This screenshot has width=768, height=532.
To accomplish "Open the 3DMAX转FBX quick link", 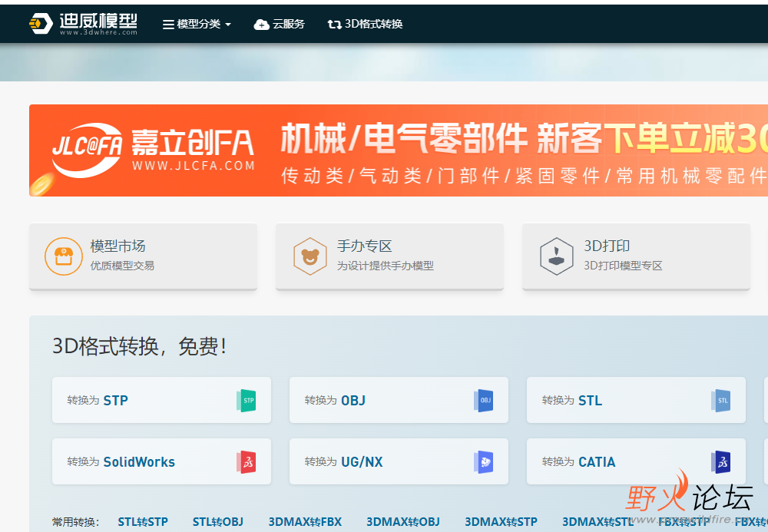I will click(305, 522).
